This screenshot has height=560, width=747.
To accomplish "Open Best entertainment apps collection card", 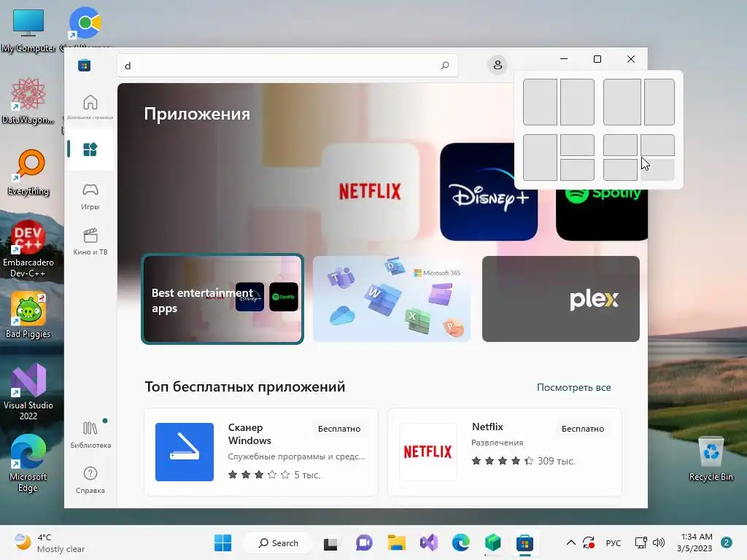I will pyautogui.click(x=222, y=299).
